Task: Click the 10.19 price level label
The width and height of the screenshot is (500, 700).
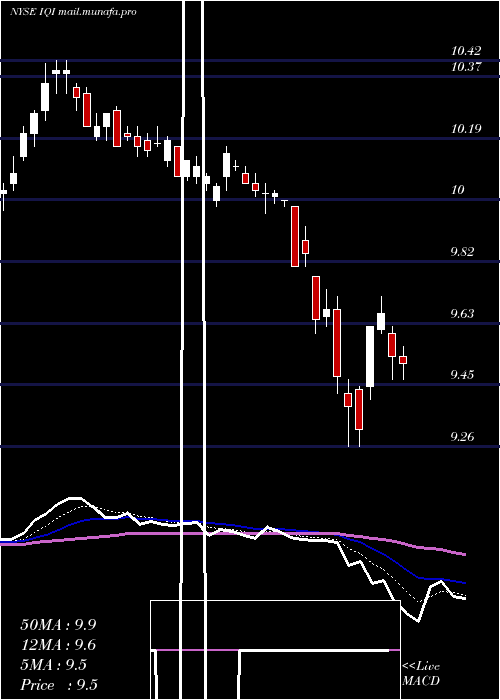Action: click(466, 129)
